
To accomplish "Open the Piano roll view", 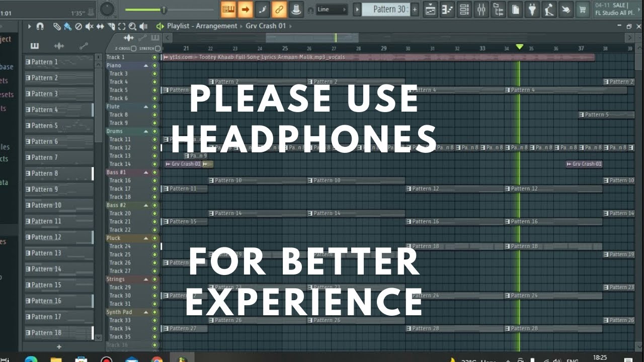I will [447, 9].
